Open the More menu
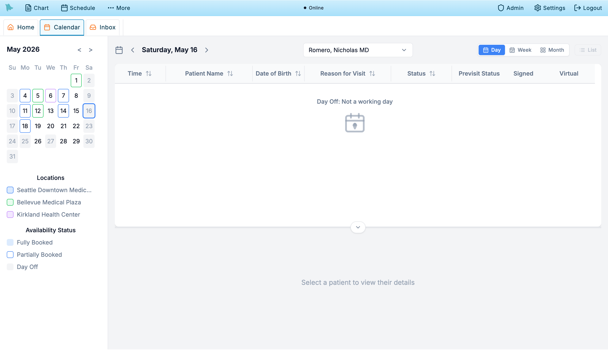Screen dimensions: 608x364 click(x=119, y=8)
